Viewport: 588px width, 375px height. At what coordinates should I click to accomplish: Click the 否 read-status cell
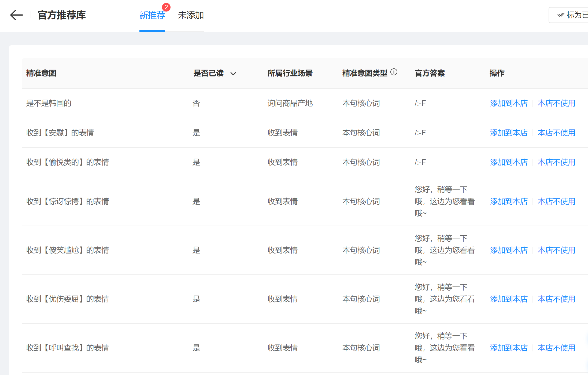[x=196, y=103]
